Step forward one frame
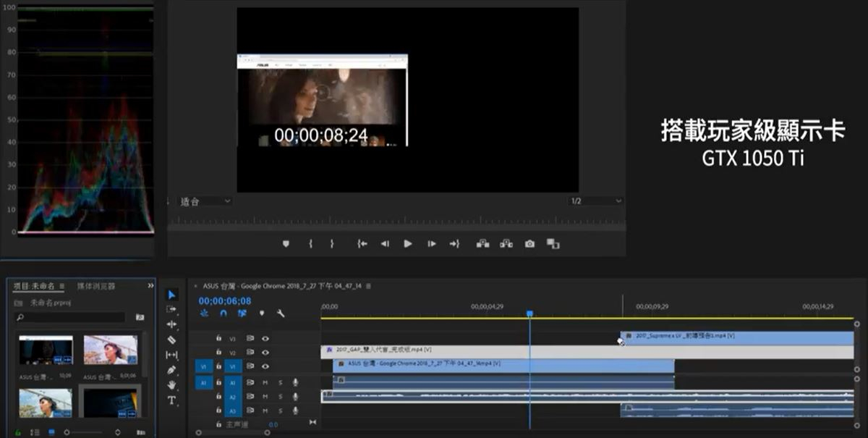The width and height of the screenshot is (868, 438). pyautogui.click(x=432, y=244)
